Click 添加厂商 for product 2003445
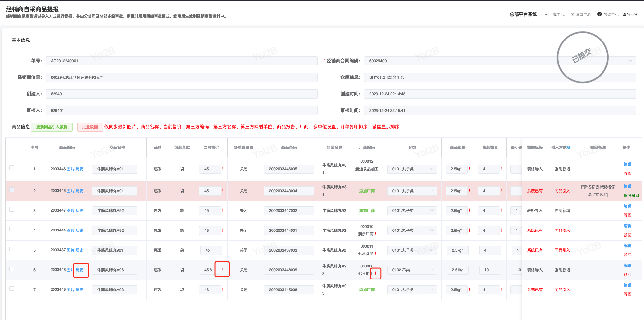Viewport: 644px width, 320px height. (x=367, y=290)
